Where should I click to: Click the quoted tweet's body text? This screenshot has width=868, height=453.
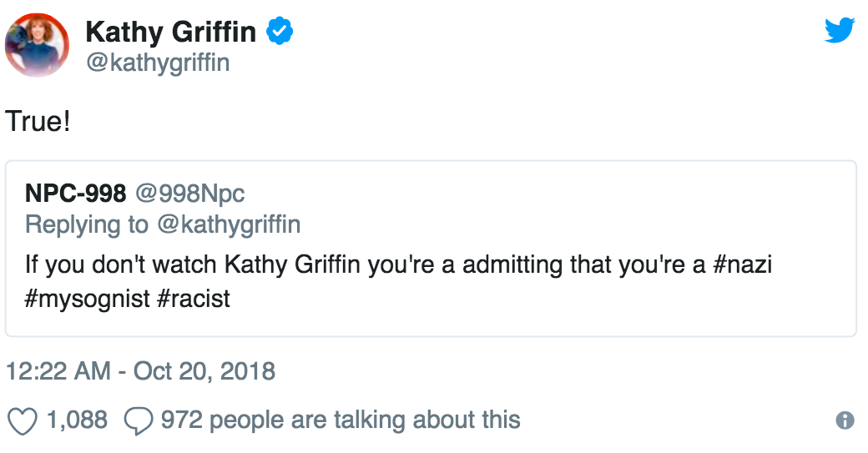[x=334, y=265]
